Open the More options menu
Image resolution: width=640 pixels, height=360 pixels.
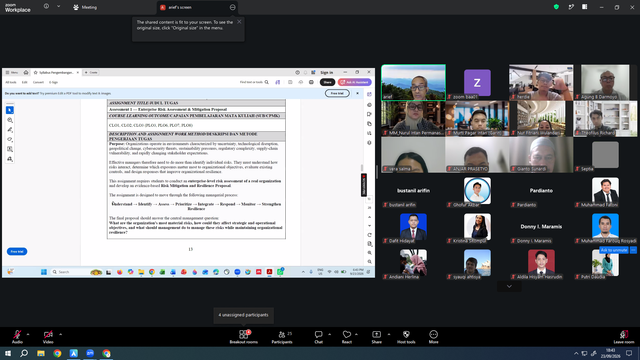(433, 337)
